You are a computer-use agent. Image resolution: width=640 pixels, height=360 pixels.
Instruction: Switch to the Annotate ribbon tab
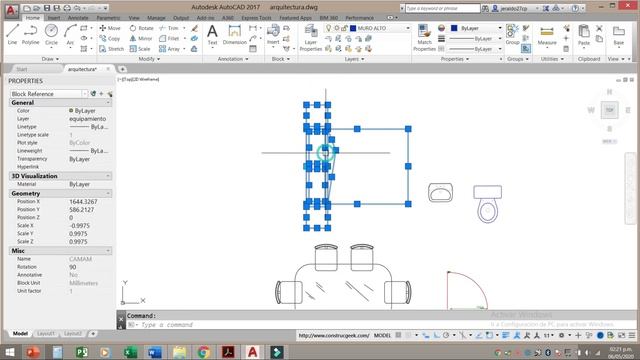coord(78,18)
